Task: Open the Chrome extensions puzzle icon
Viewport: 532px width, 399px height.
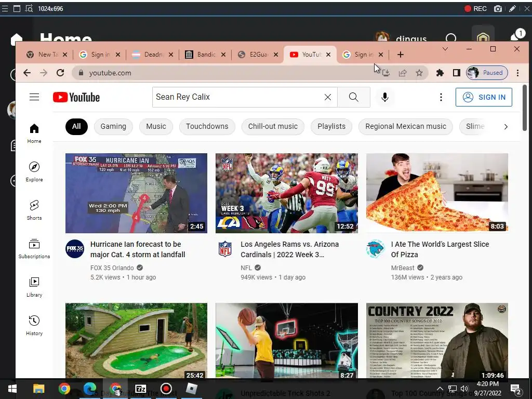Action: (x=440, y=73)
